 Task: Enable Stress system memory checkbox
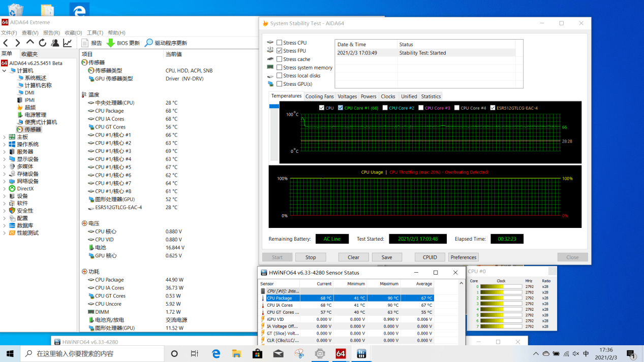pos(280,68)
